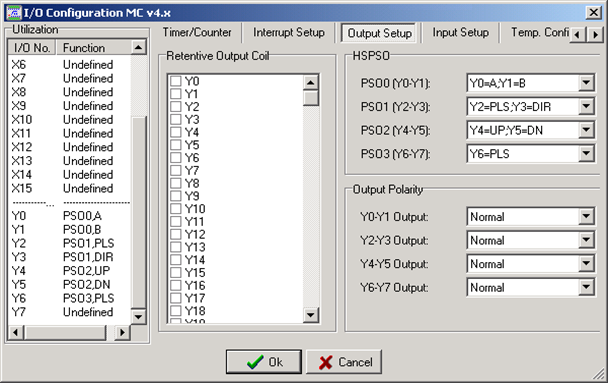Image resolution: width=609 pixels, height=384 pixels.
Task: Select the X10 Undefined row
Action: [x=69, y=120]
